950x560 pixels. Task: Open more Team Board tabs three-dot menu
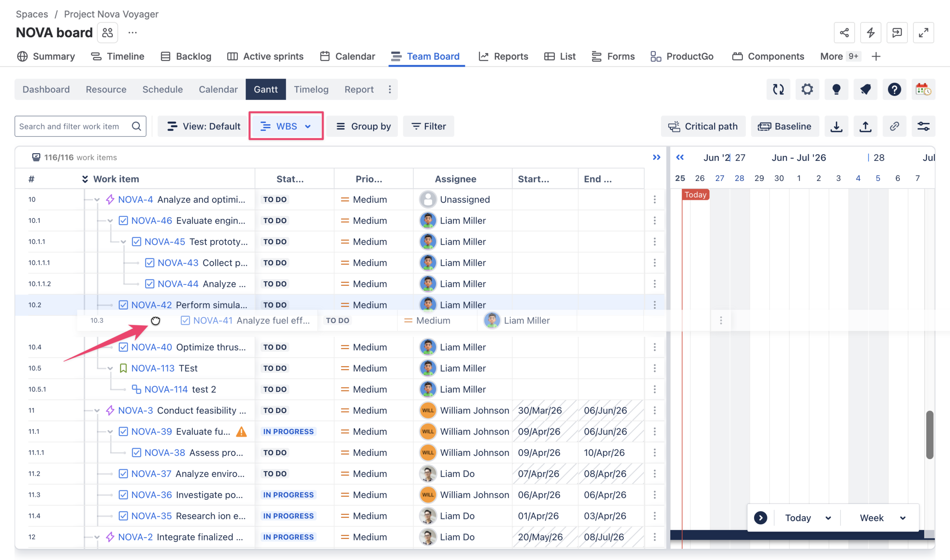390,89
